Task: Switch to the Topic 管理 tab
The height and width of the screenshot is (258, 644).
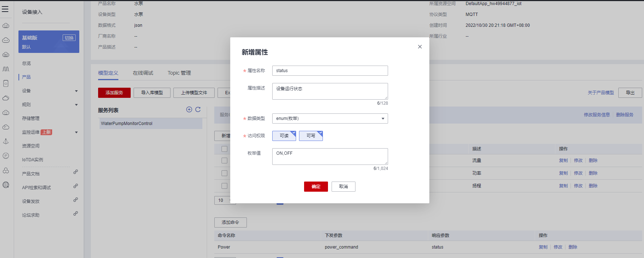Action: coord(179,73)
